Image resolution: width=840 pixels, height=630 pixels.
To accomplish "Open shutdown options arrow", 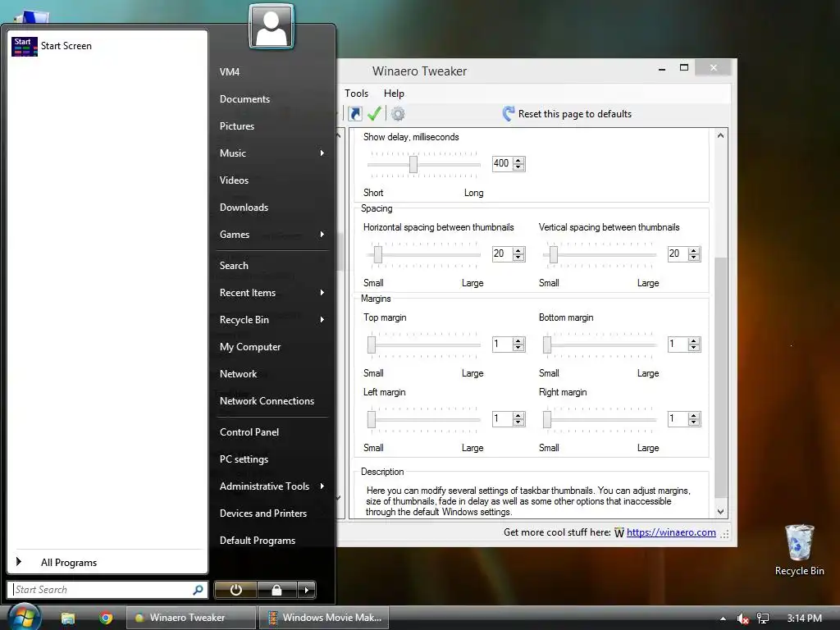I will (x=306, y=590).
